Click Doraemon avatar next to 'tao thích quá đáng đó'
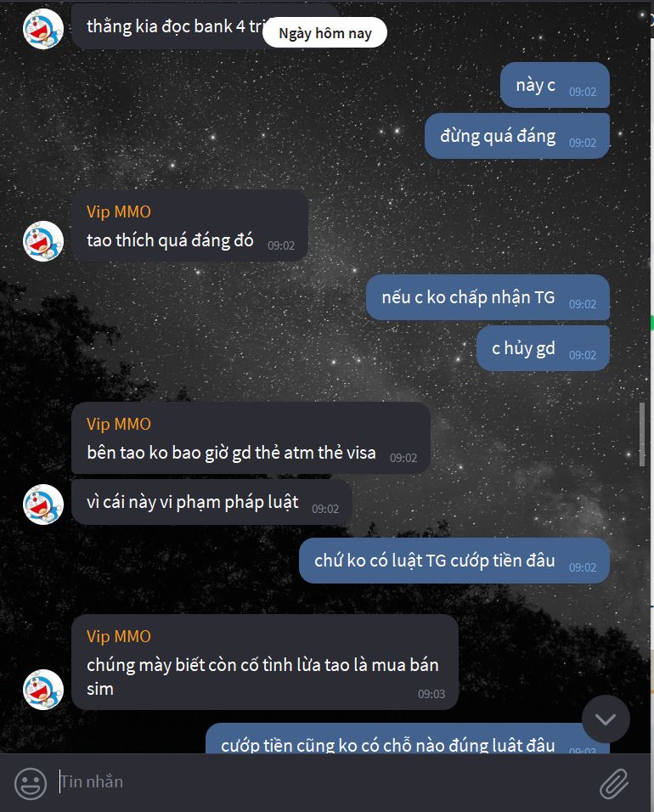Viewport: 654px width, 812px height. coord(43,241)
